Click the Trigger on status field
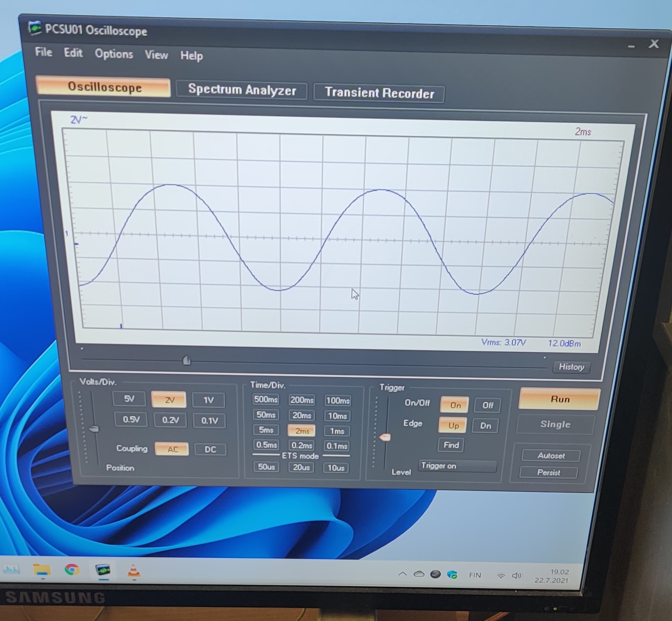The image size is (672, 621). (x=457, y=466)
